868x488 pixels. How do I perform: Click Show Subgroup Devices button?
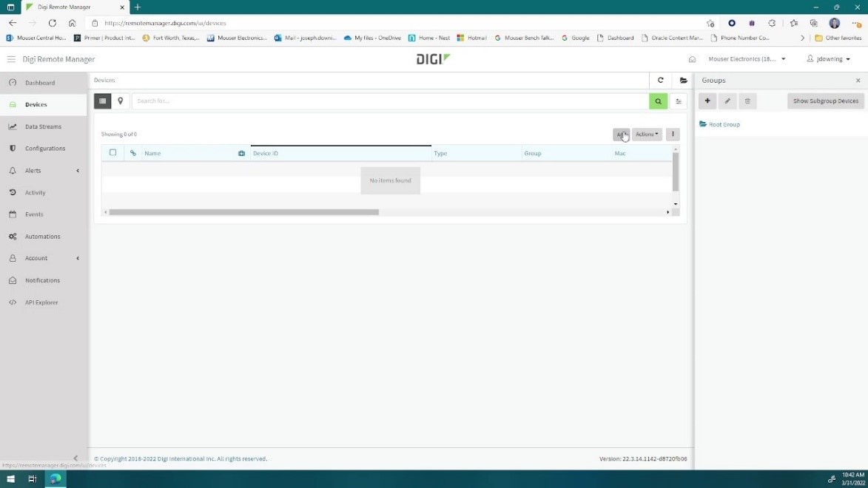(825, 101)
